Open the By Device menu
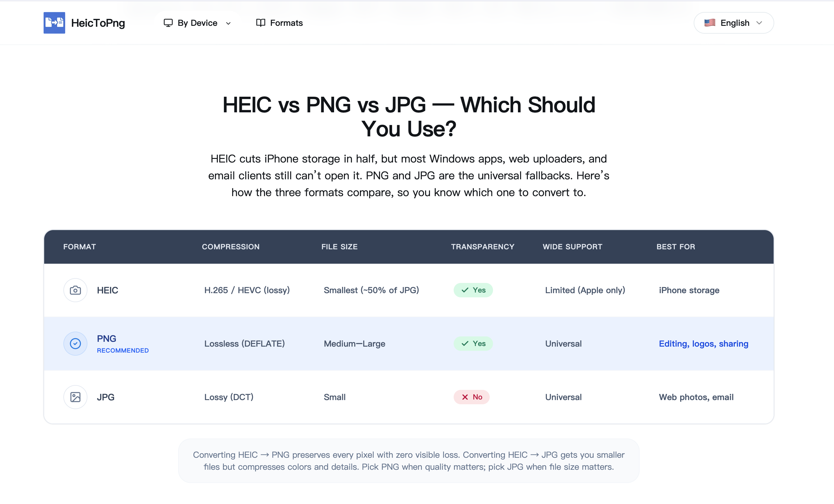This screenshot has height=504, width=834. click(x=197, y=23)
